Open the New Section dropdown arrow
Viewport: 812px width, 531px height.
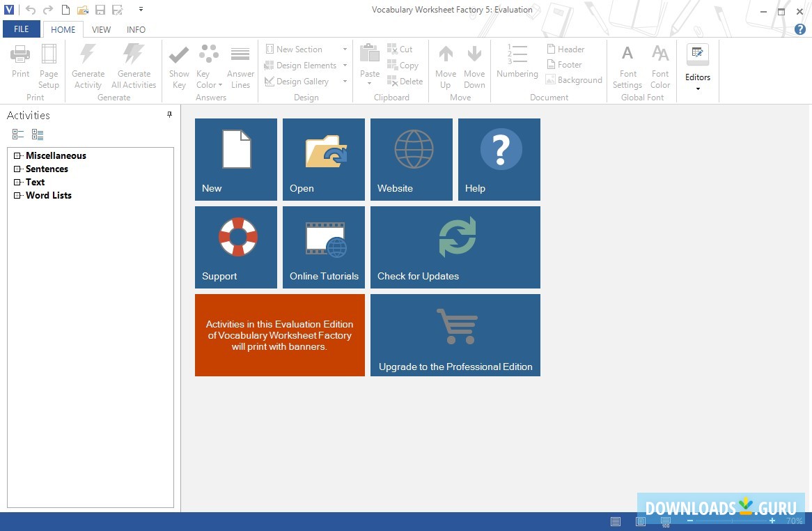click(345, 49)
